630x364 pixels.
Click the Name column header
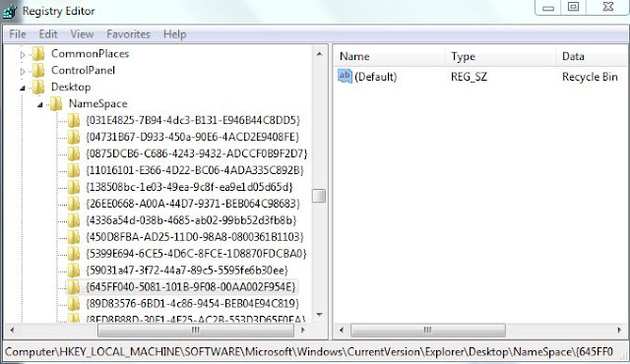point(390,57)
